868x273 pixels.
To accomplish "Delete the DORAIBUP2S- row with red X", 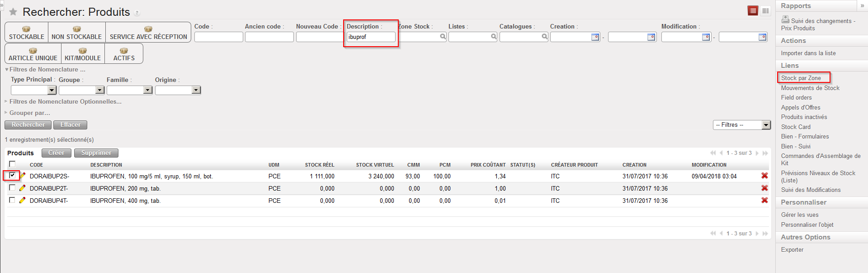I will pos(764,176).
